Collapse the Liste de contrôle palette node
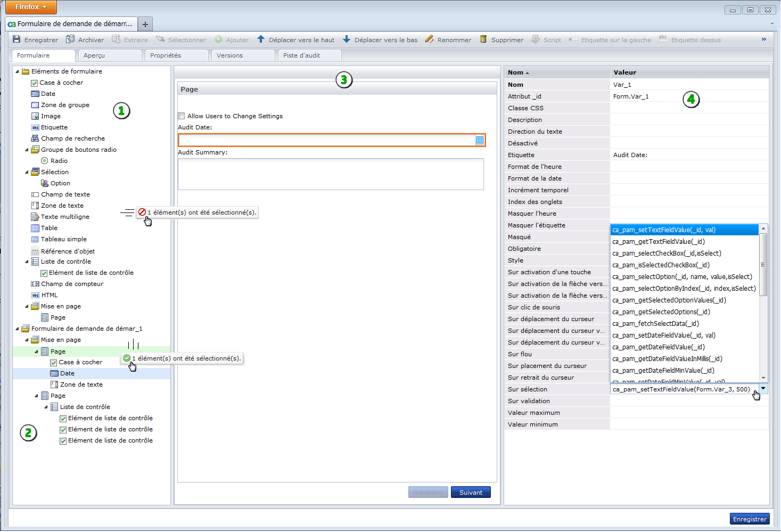Screen dimensions: 781x532 [27, 261]
